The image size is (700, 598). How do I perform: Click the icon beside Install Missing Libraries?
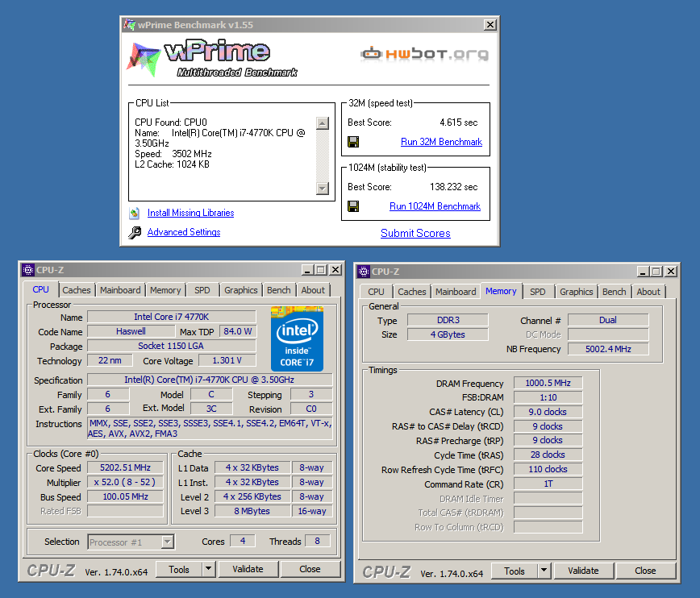(135, 214)
